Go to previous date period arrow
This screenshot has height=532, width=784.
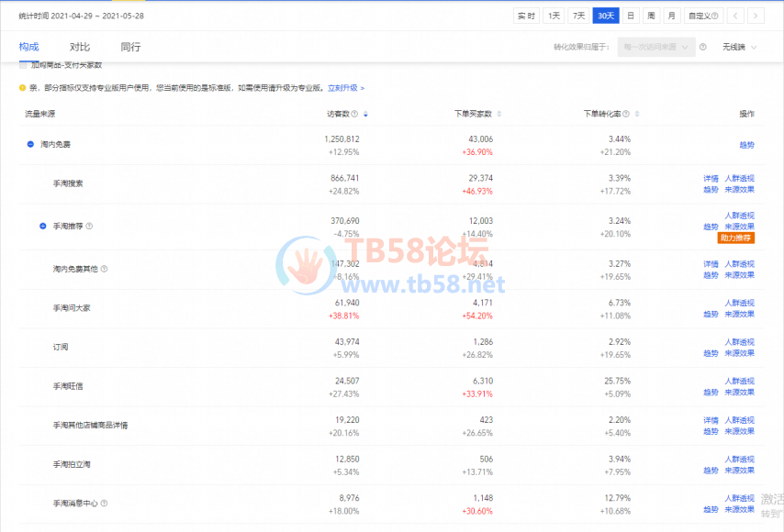pyautogui.click(x=735, y=16)
